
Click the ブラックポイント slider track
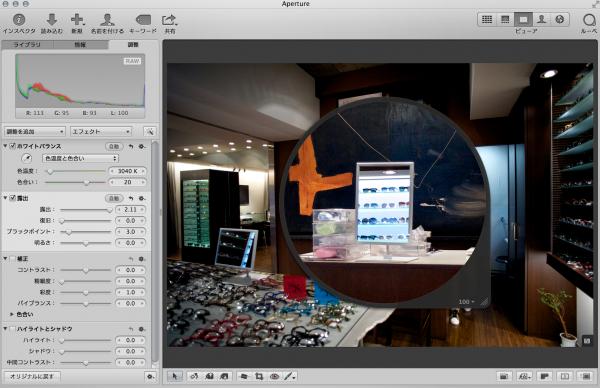[86, 232]
